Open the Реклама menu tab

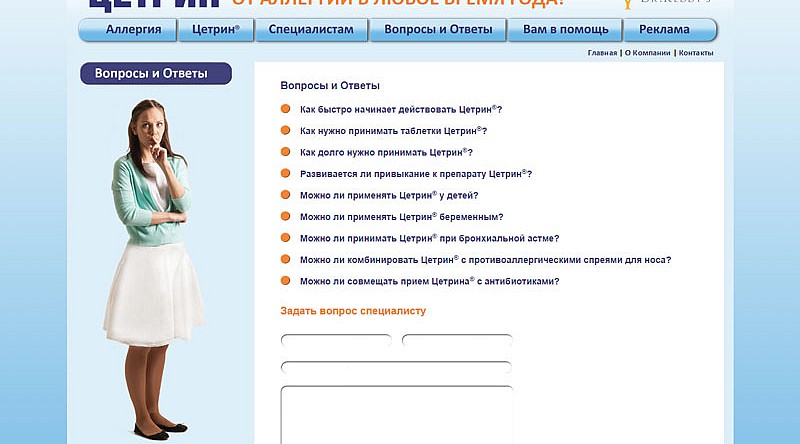coord(670,30)
